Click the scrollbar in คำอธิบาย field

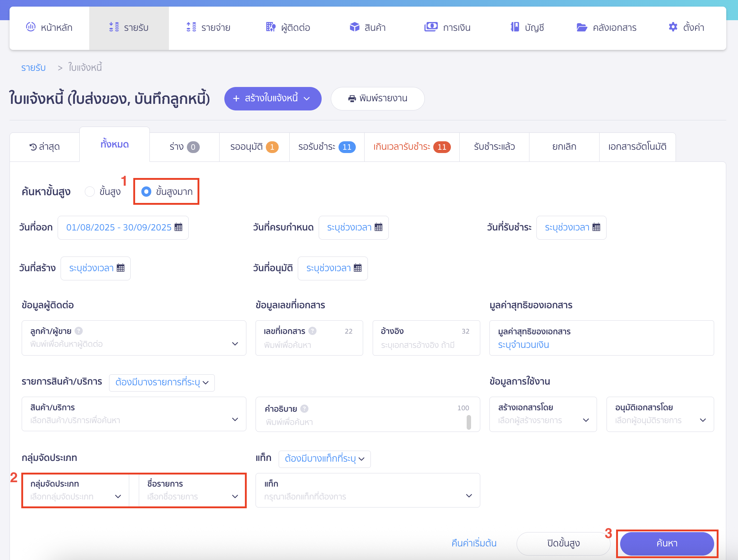[x=469, y=422]
